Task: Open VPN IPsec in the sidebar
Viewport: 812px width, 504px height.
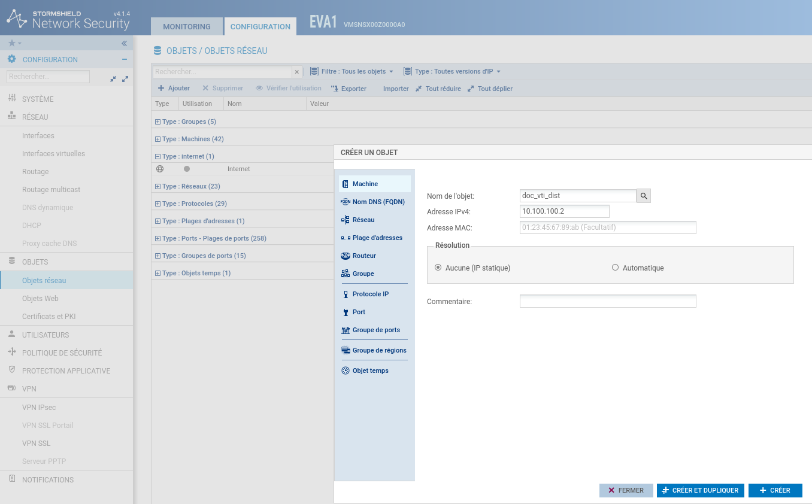Action: tap(39, 408)
